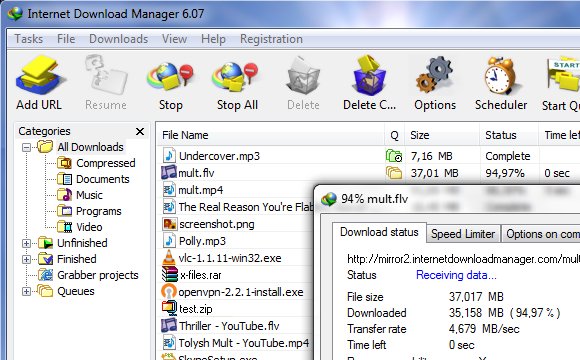Viewport: 580px width, 360px height.
Task: Click the Start Queue toolbar icon
Action: pyautogui.click(x=563, y=75)
